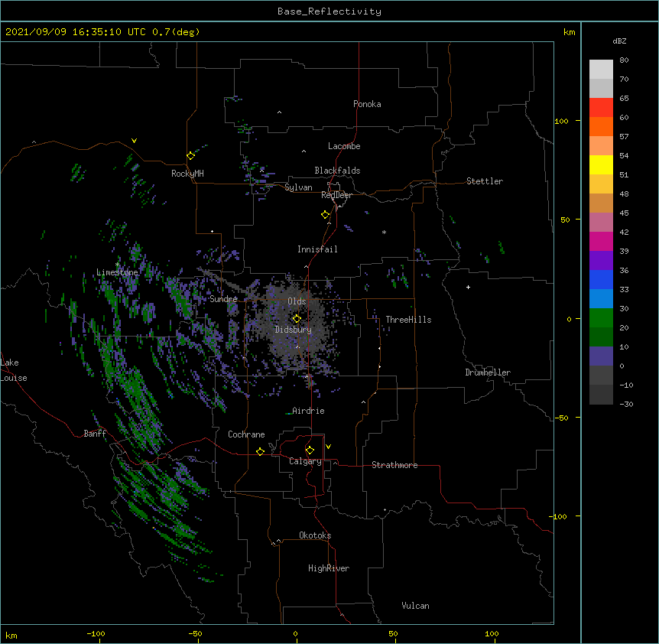Click the Drumheller label

click(x=488, y=372)
